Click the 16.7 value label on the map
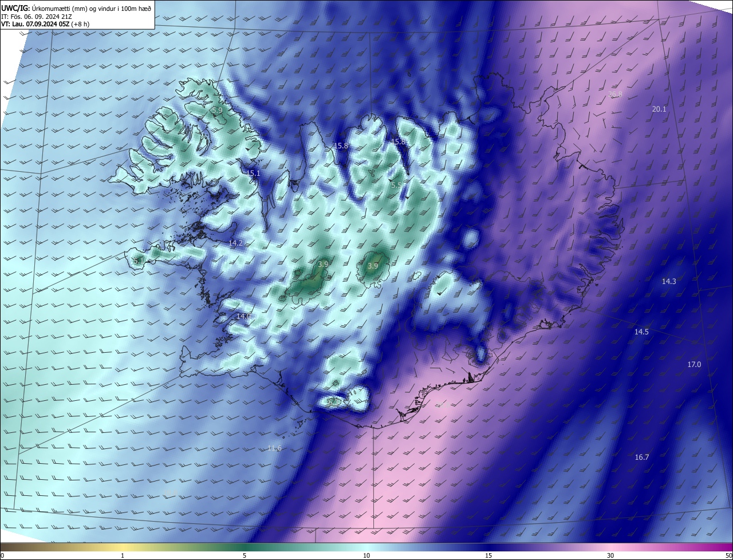Screen dimensions: 733x560 [642, 457]
